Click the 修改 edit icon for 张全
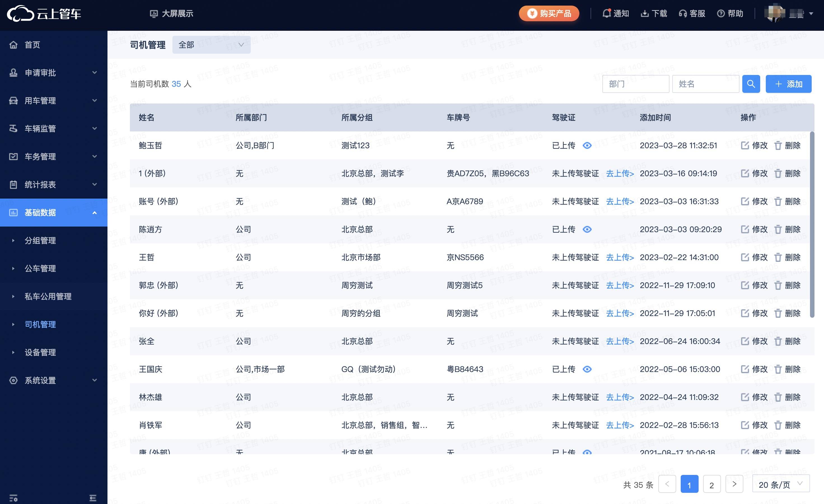 tap(745, 341)
